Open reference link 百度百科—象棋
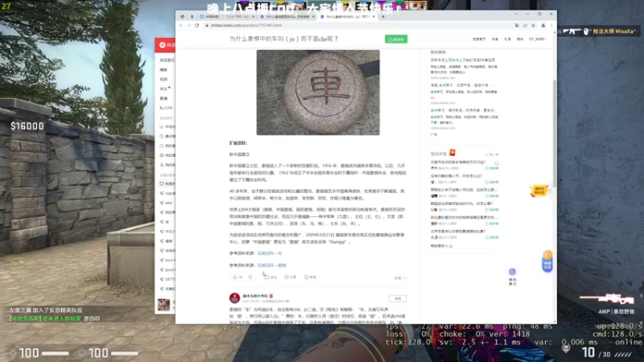The height and width of the screenshot is (362, 644). click(x=271, y=265)
